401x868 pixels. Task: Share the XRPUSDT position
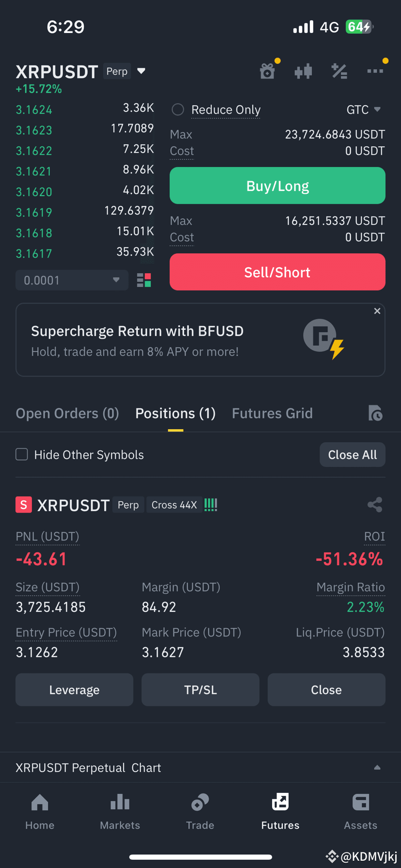click(375, 505)
